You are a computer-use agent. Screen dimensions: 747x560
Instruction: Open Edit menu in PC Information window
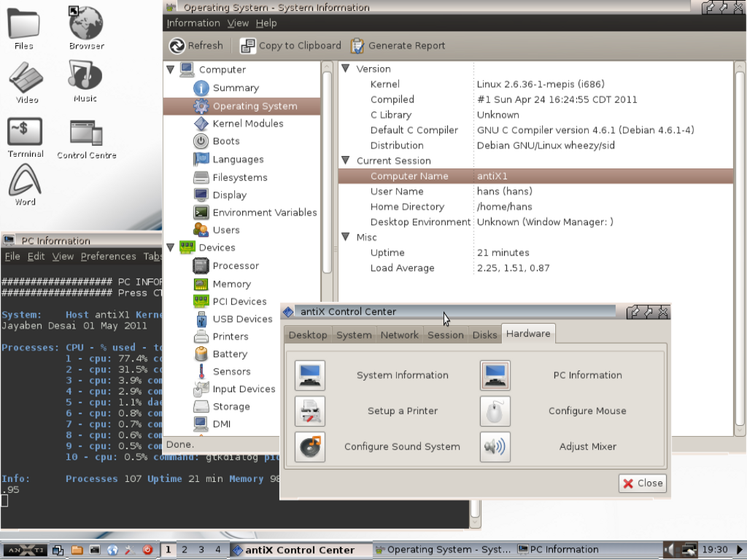click(36, 257)
